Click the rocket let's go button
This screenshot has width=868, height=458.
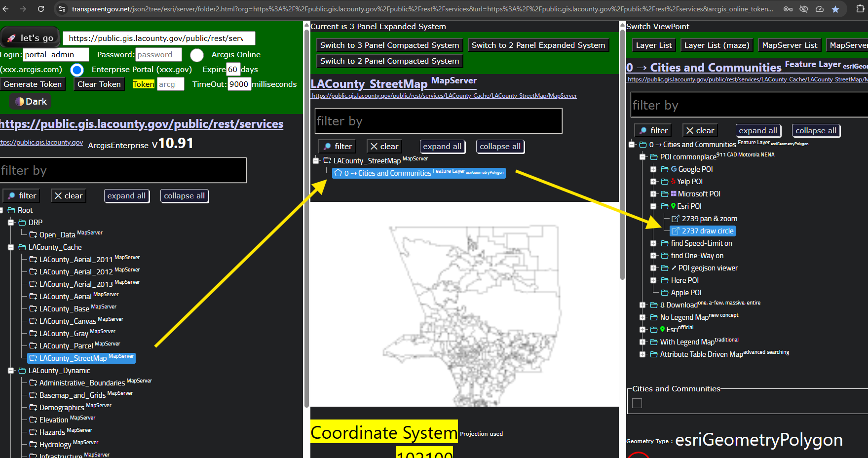click(30, 38)
